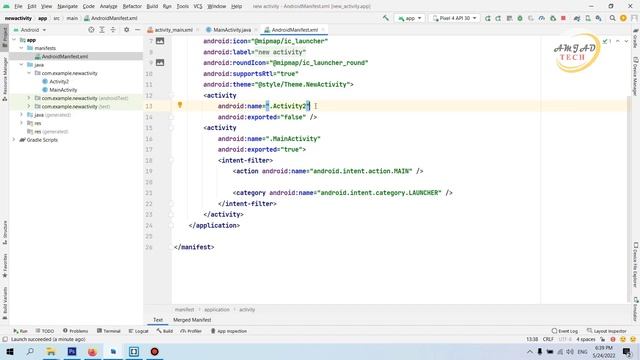The image size is (640, 360).
Task: Open the Build menu
Action: point(152,6)
